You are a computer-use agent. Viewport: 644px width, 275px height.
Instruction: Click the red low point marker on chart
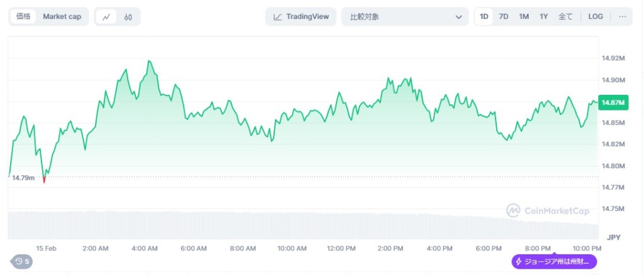[44, 180]
